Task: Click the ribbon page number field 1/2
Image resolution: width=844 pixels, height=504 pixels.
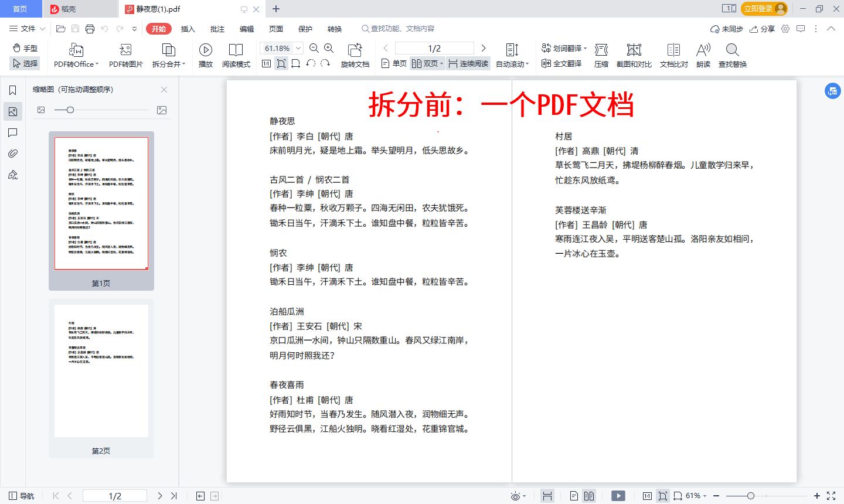Action: pyautogui.click(x=434, y=48)
